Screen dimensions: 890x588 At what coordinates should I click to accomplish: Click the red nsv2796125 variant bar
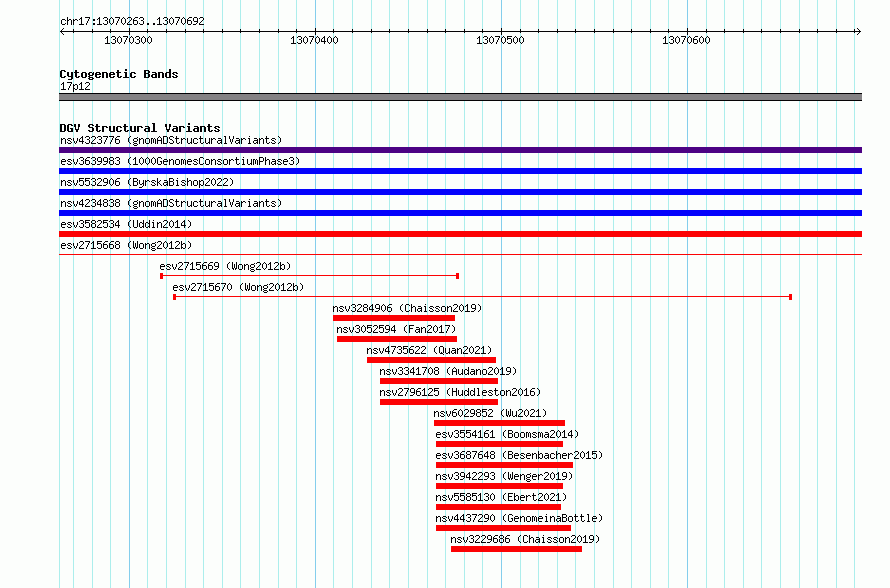point(439,402)
